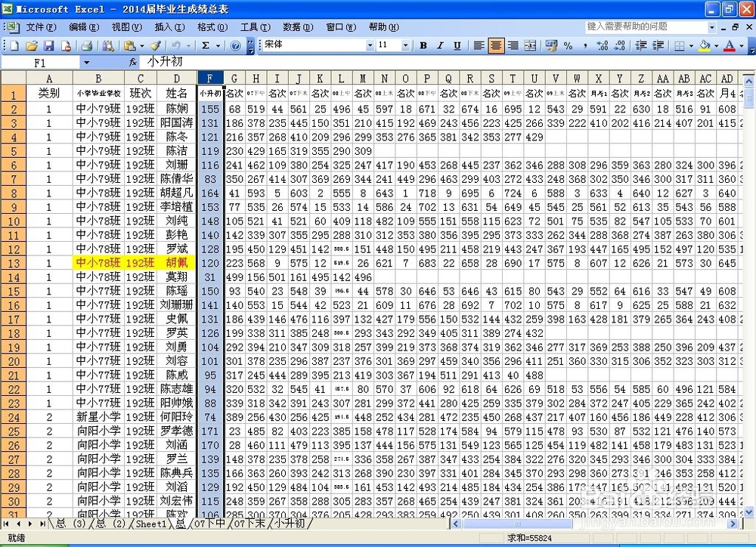Click the Percent Style icon

click(567, 45)
